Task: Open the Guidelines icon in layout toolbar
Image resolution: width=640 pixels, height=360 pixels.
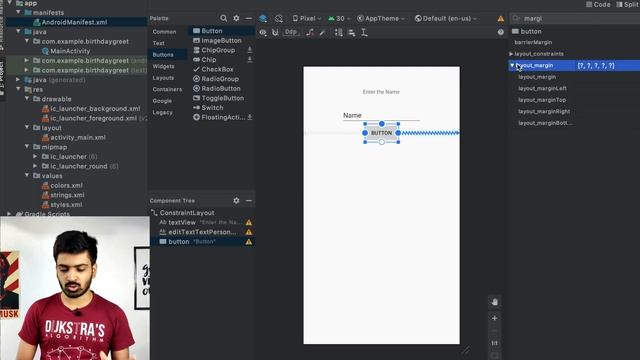Action: (364, 32)
